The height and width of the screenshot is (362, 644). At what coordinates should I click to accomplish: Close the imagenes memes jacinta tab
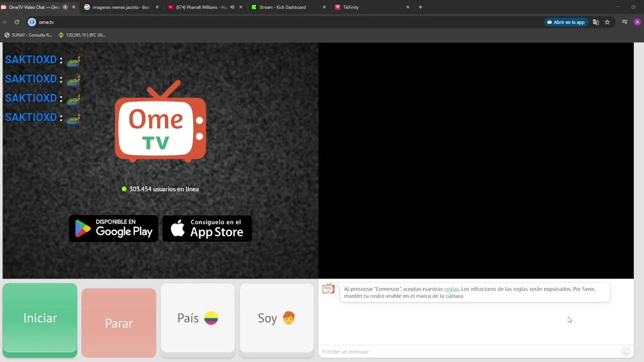click(x=157, y=7)
